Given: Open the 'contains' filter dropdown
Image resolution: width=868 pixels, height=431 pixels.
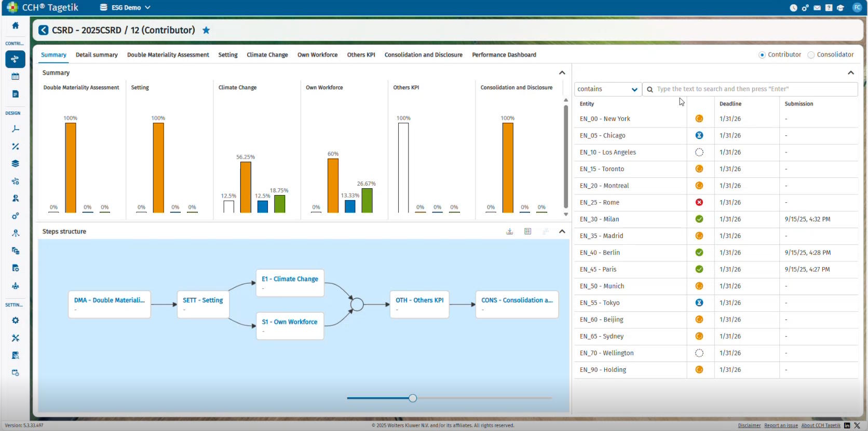Looking at the screenshot, I should [x=607, y=89].
